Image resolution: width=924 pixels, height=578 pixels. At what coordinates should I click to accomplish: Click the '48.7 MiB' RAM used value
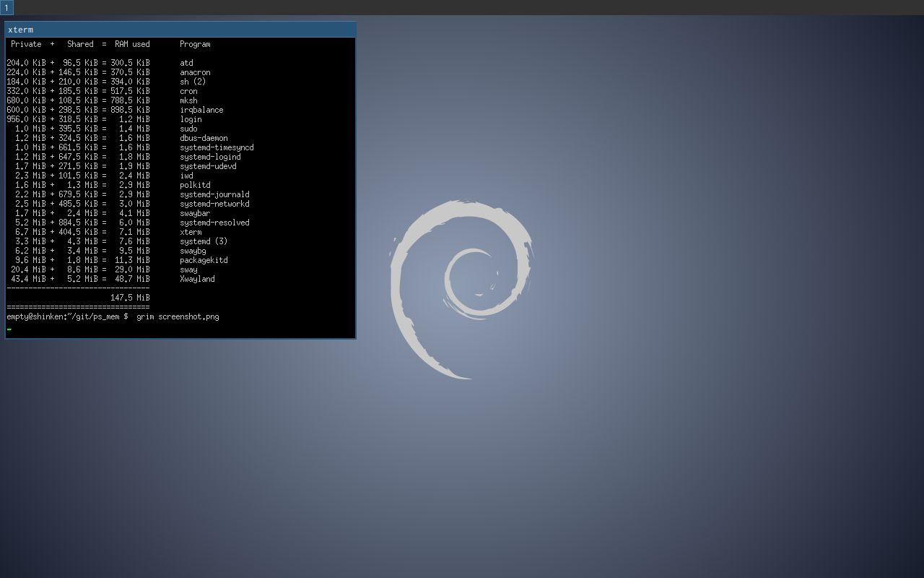point(132,279)
